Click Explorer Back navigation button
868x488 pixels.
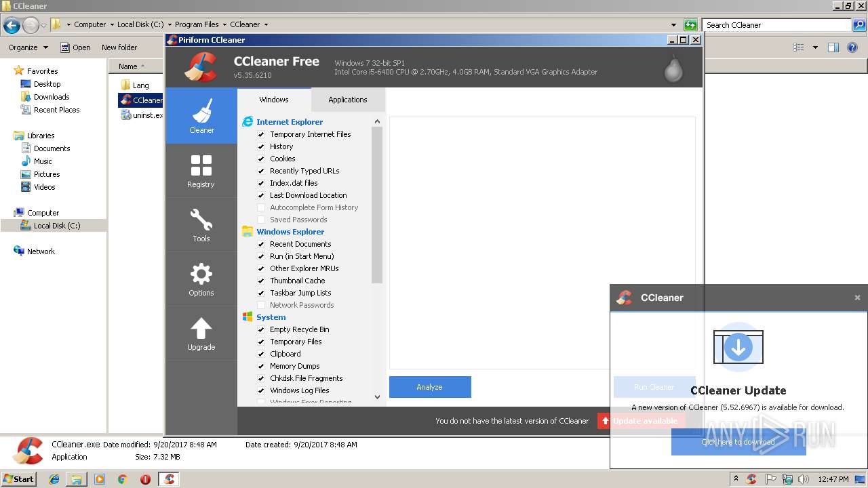(x=12, y=26)
